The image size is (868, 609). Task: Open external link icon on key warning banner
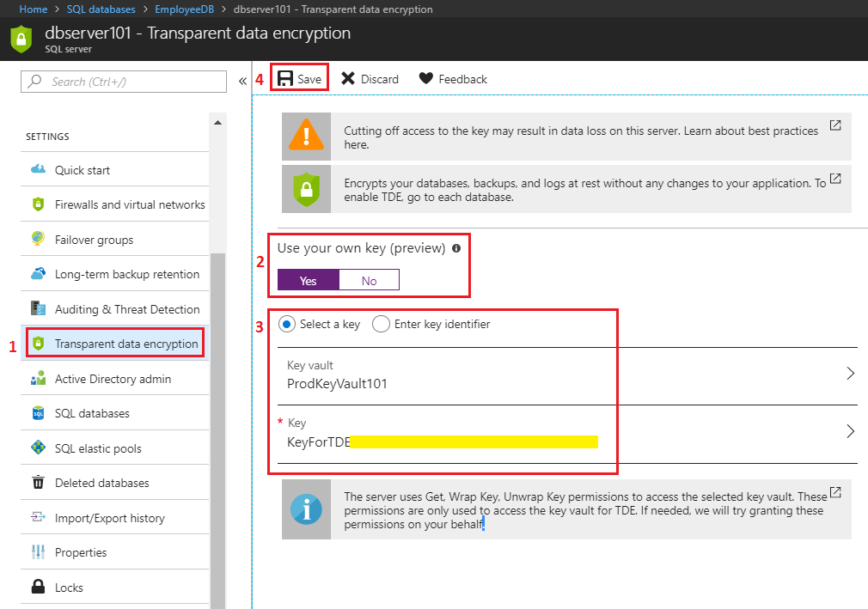click(x=835, y=125)
